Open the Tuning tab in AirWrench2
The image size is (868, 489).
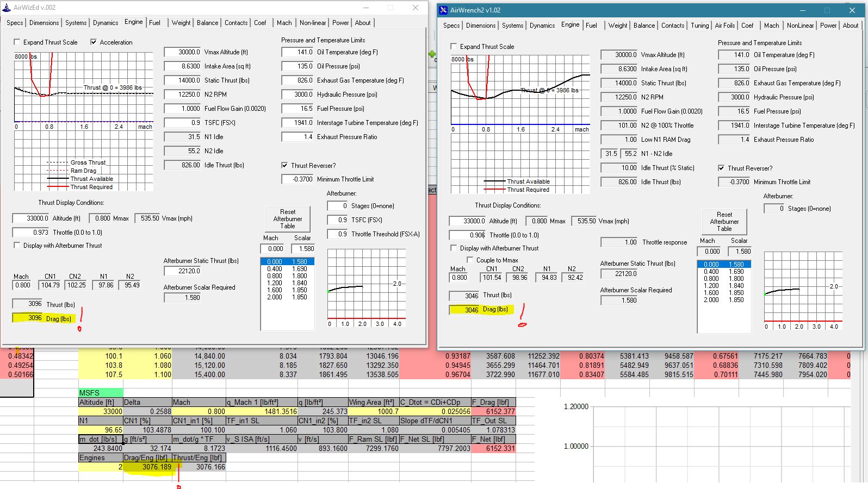pyautogui.click(x=699, y=26)
